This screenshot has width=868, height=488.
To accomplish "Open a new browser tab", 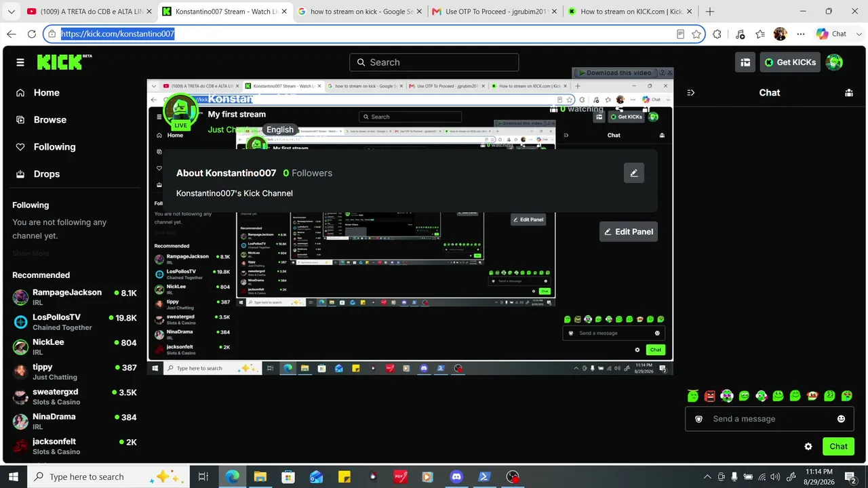I will coord(710,12).
